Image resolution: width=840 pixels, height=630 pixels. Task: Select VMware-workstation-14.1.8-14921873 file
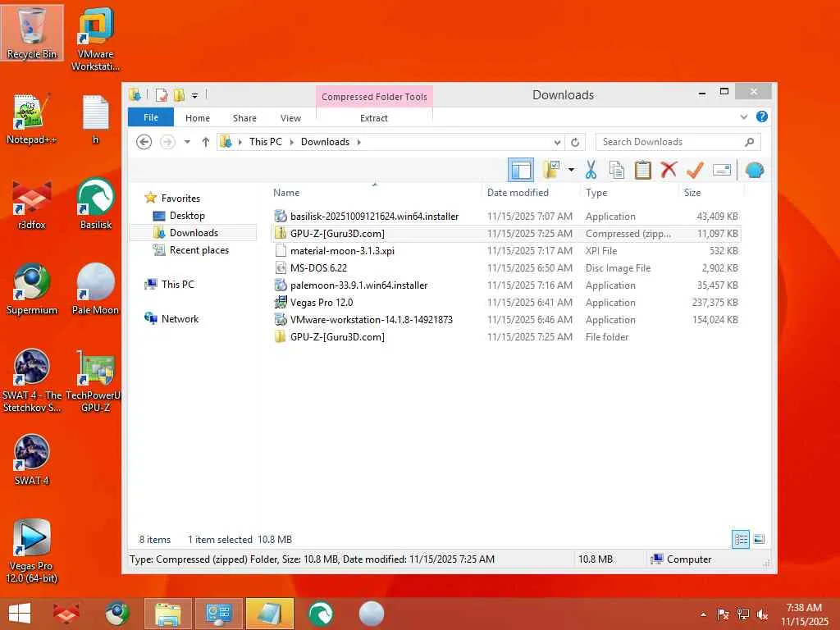coord(506,319)
